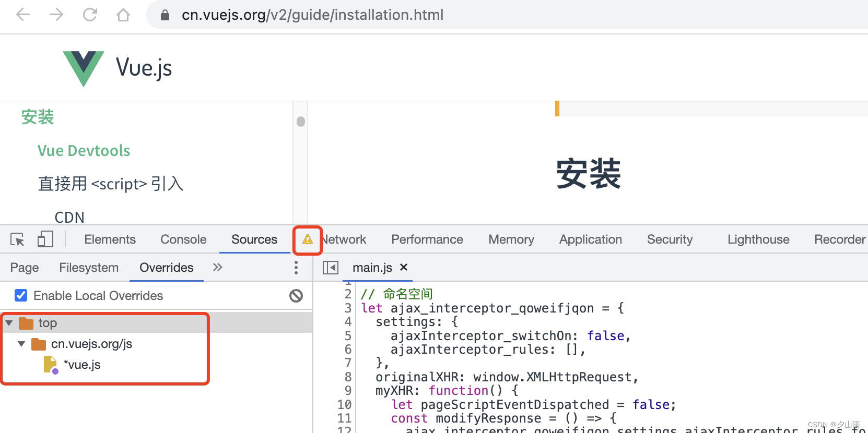
Task: Click the address bar URL field
Action: pyautogui.click(x=312, y=15)
